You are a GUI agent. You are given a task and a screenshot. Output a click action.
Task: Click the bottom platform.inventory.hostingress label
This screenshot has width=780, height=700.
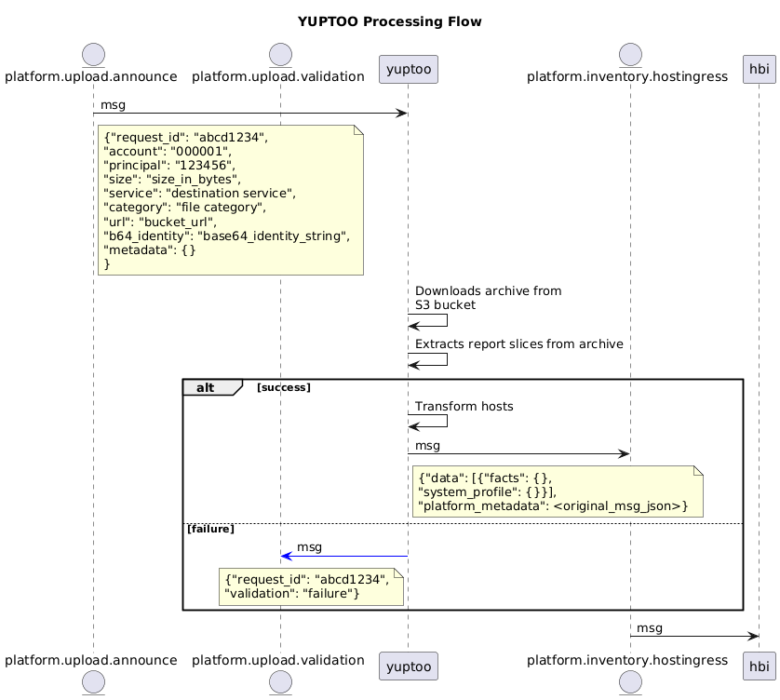tap(627, 660)
